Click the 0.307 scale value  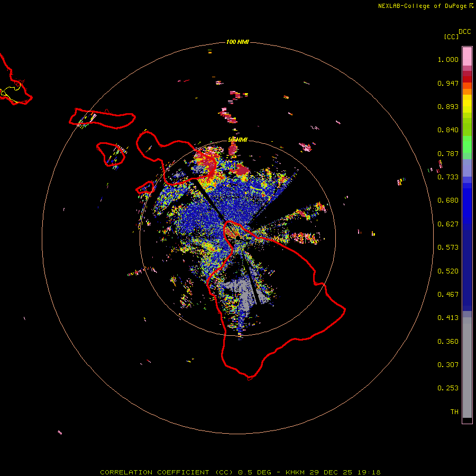coord(448,365)
